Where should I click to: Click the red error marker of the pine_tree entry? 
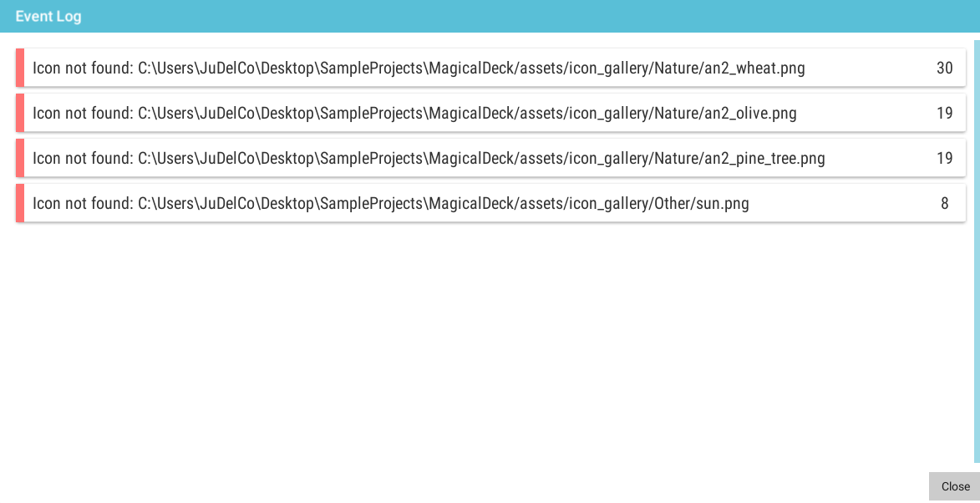point(20,157)
